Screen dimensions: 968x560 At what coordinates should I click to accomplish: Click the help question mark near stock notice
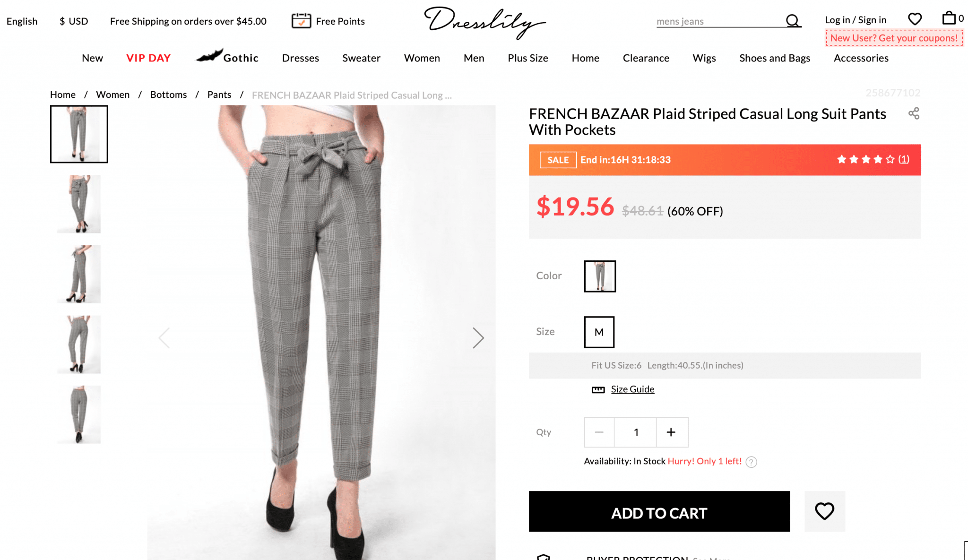click(x=752, y=462)
